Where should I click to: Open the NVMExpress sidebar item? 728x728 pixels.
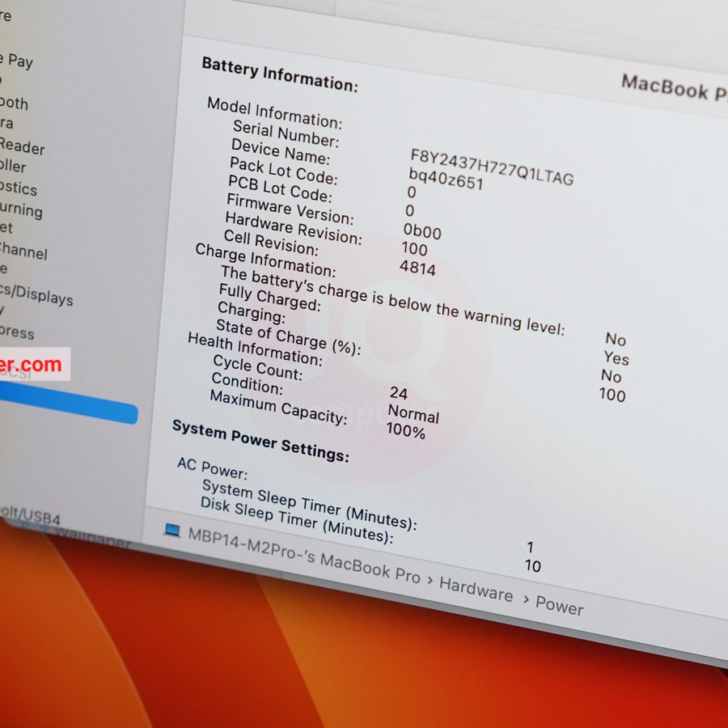(x=17, y=332)
